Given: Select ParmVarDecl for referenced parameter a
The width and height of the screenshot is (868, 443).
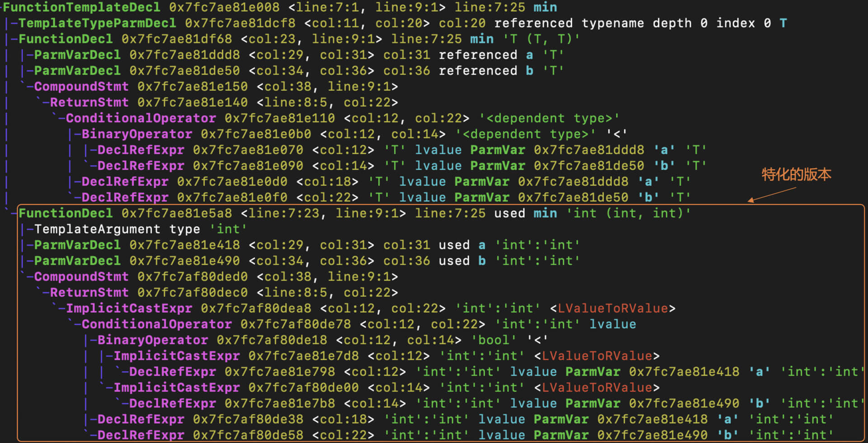Looking at the screenshot, I should point(77,55).
